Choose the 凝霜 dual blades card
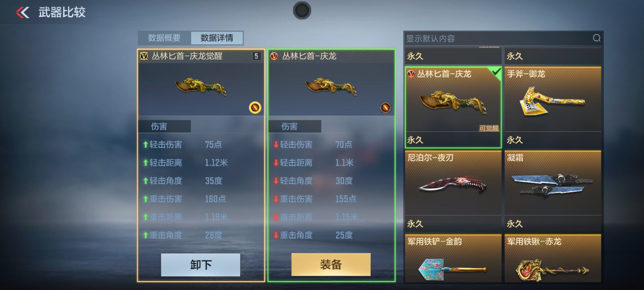Screen dimensions: 644x290 click(x=553, y=191)
